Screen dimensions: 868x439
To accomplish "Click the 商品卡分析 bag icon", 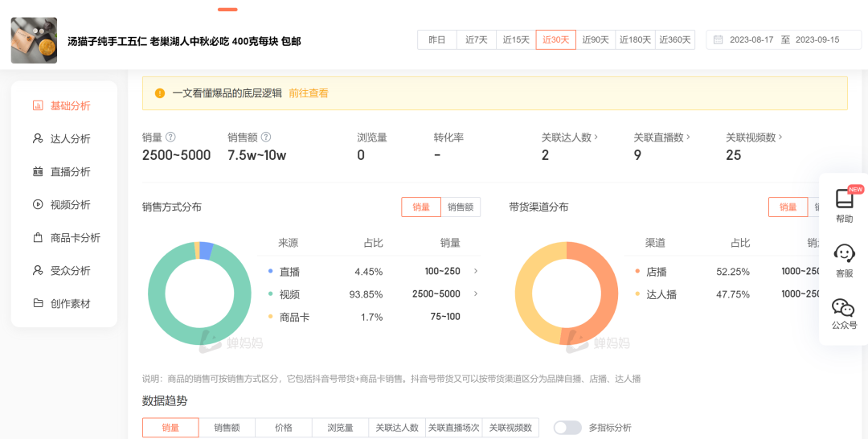I will (38, 238).
